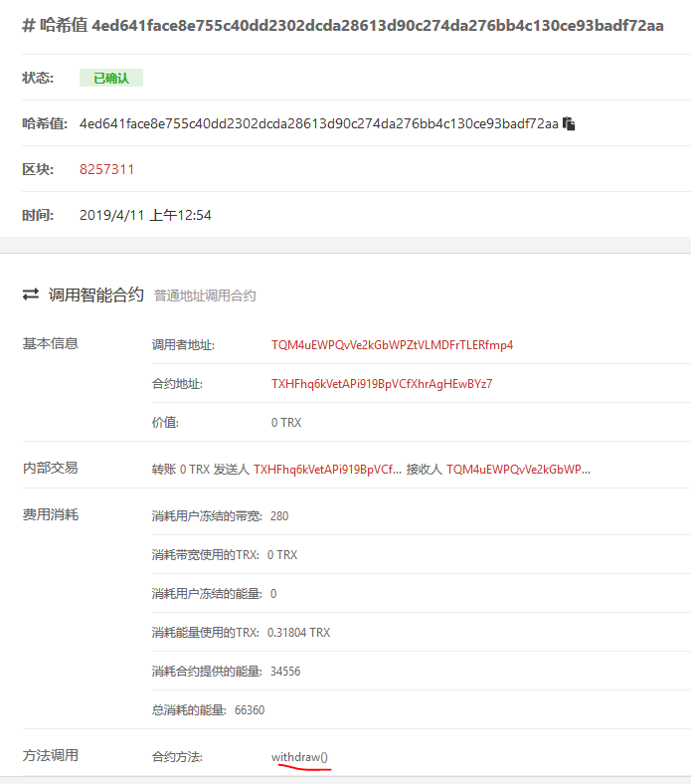The height and width of the screenshot is (784, 691).
Task: Open block 8257311 link
Action: [106, 169]
